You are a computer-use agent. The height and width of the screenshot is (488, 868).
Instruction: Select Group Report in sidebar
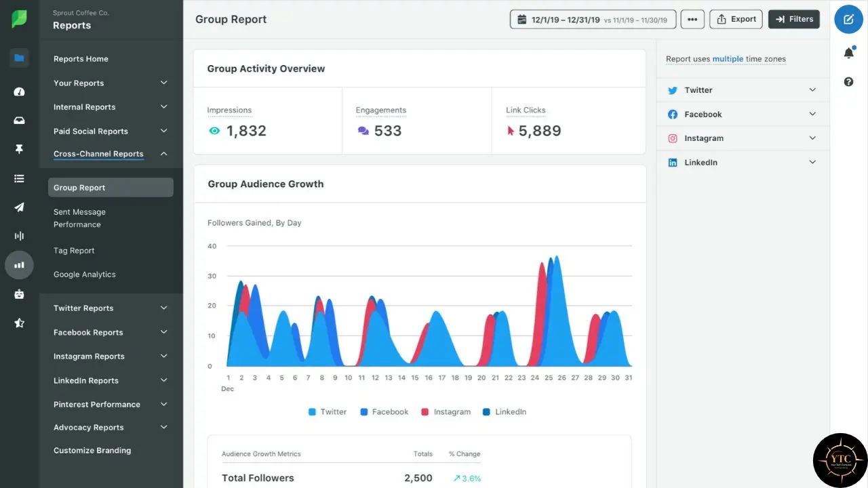click(x=111, y=188)
